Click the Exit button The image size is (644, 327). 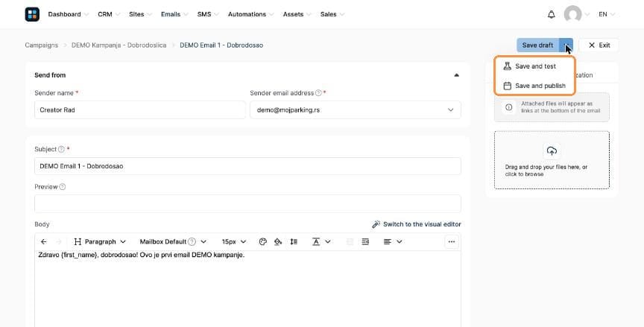click(599, 45)
